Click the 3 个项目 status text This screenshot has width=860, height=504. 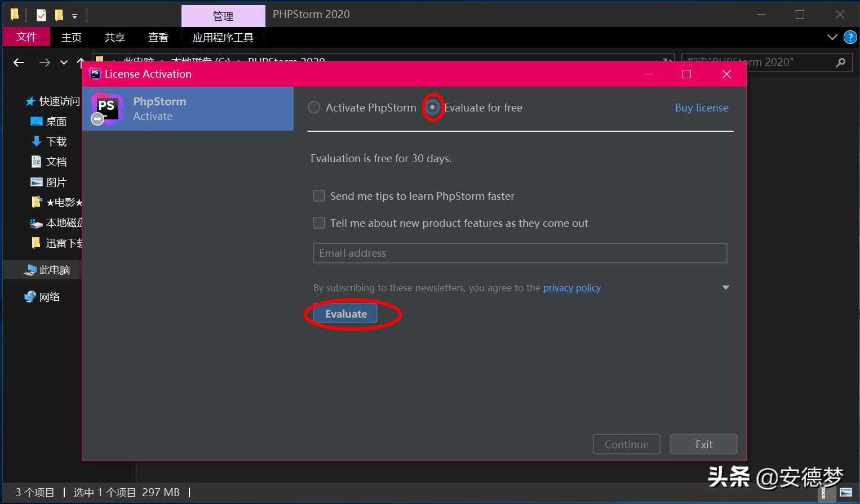(x=34, y=493)
